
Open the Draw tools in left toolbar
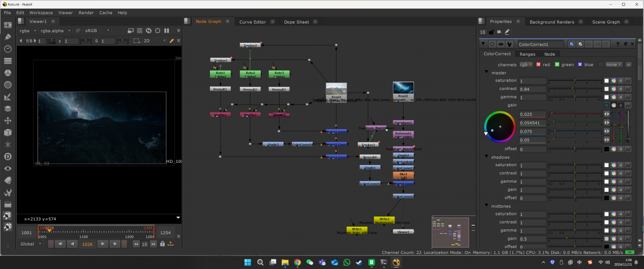click(8, 37)
